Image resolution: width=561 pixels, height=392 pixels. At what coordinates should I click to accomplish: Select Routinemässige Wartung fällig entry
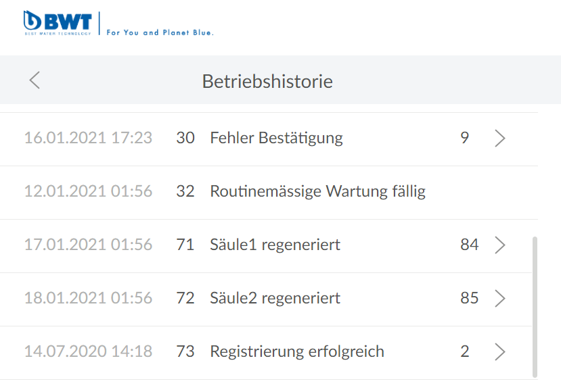coord(317,192)
